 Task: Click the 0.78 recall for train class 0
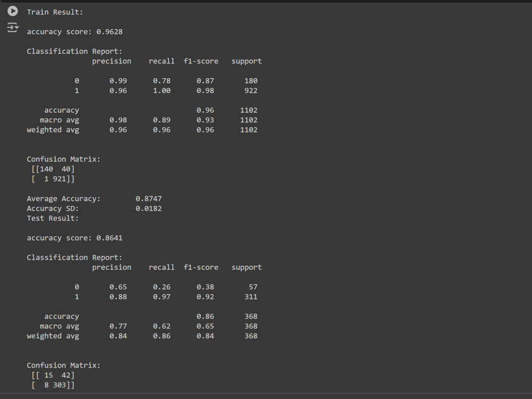pyautogui.click(x=162, y=81)
